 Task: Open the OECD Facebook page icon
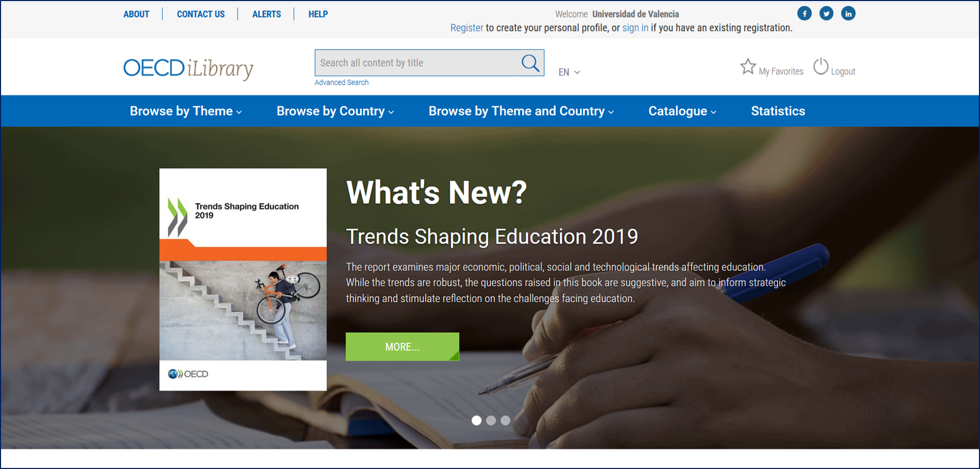tap(804, 14)
